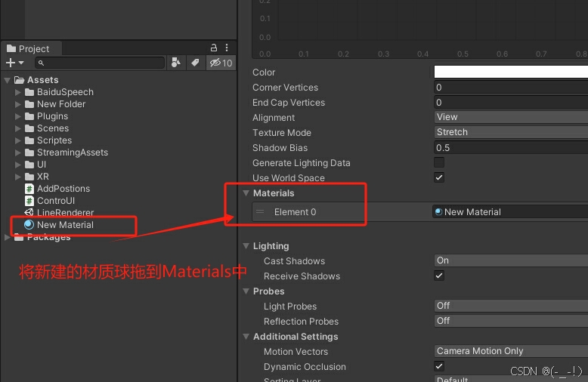Open Motion Vectors dropdown
Viewport: 588px width, 382px height.
[x=511, y=351]
